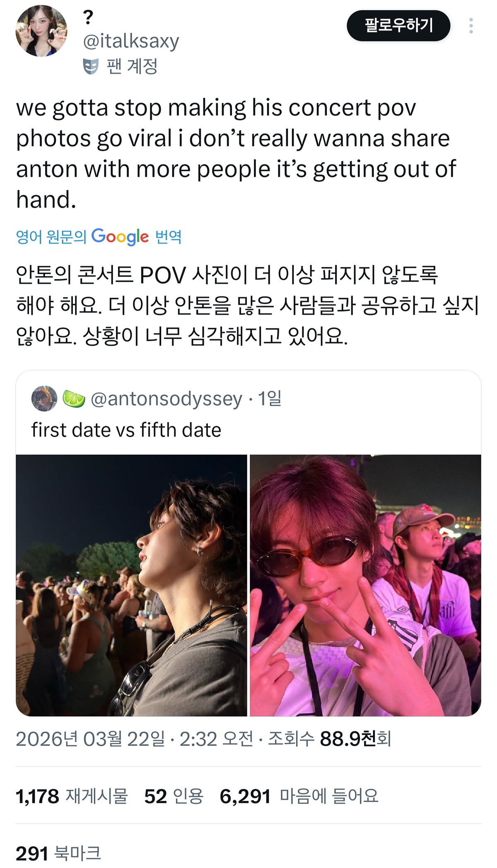Tap the 2026년 03월 22일 timestamp
Viewport: 497px width, 868px height.
[135, 738]
